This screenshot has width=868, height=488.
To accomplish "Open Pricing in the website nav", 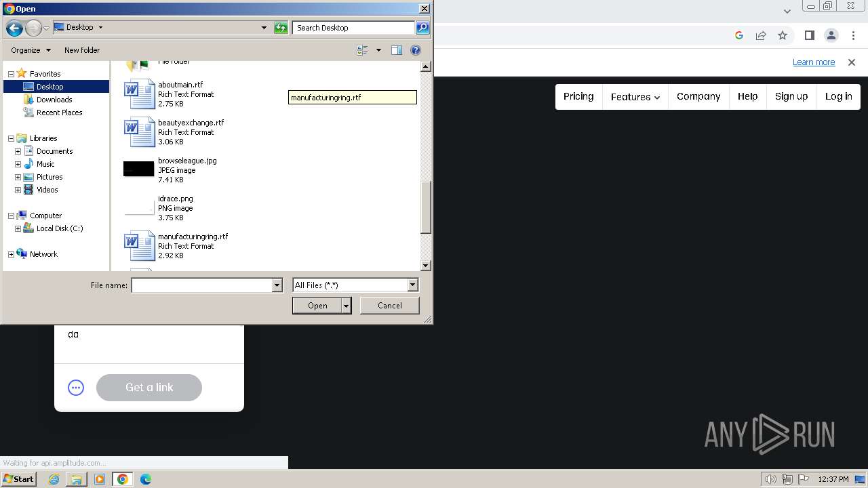I will 578,96.
